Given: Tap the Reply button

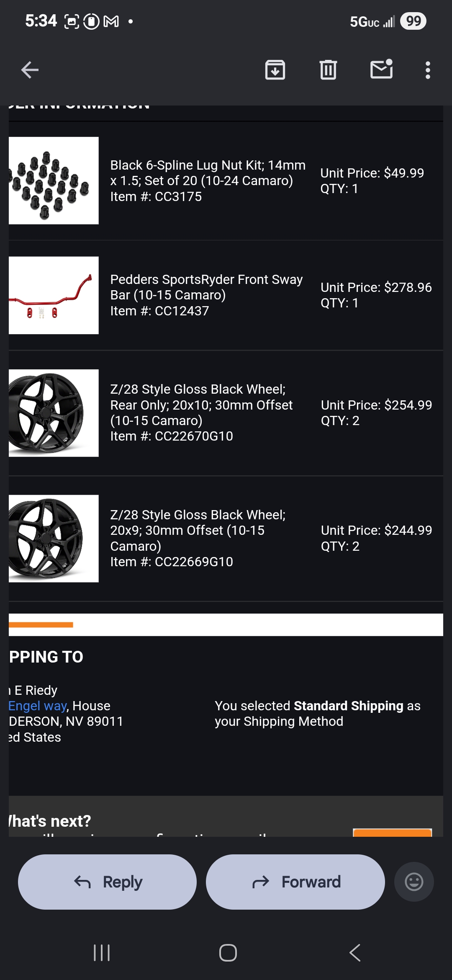Looking at the screenshot, I should 107,882.
